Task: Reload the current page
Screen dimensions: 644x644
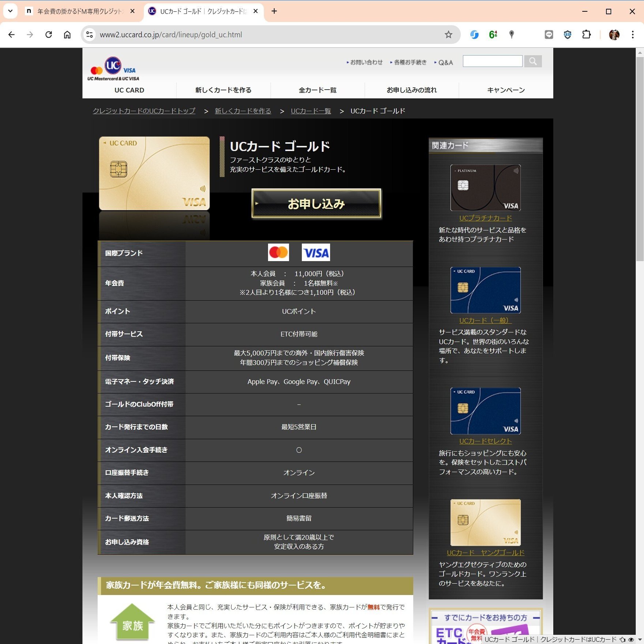Action: tap(49, 35)
